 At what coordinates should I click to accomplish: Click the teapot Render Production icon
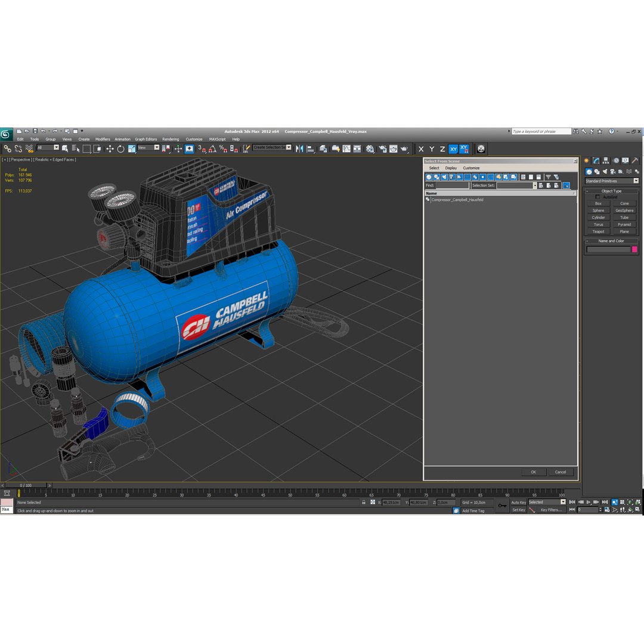[404, 148]
